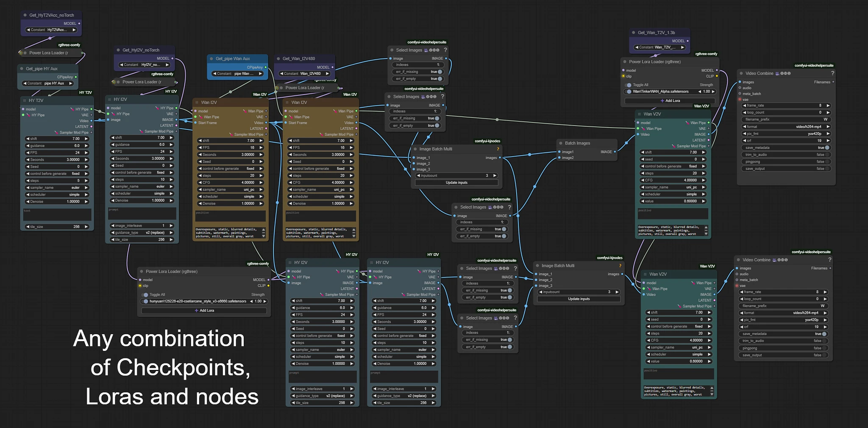This screenshot has height=428, width=868.
Task: Collapse Power Lora Loader containing the hunyuan lora
Action: tap(142, 271)
